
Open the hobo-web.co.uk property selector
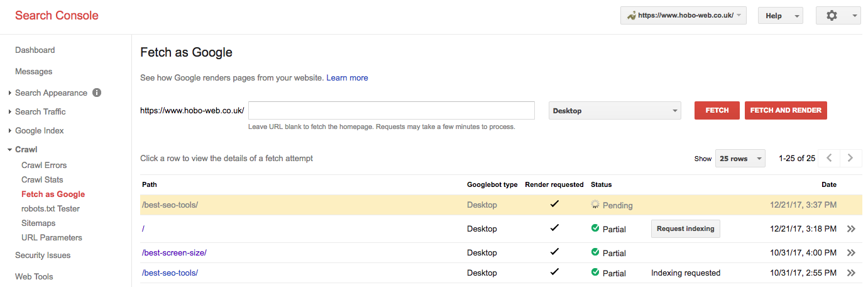click(x=683, y=16)
